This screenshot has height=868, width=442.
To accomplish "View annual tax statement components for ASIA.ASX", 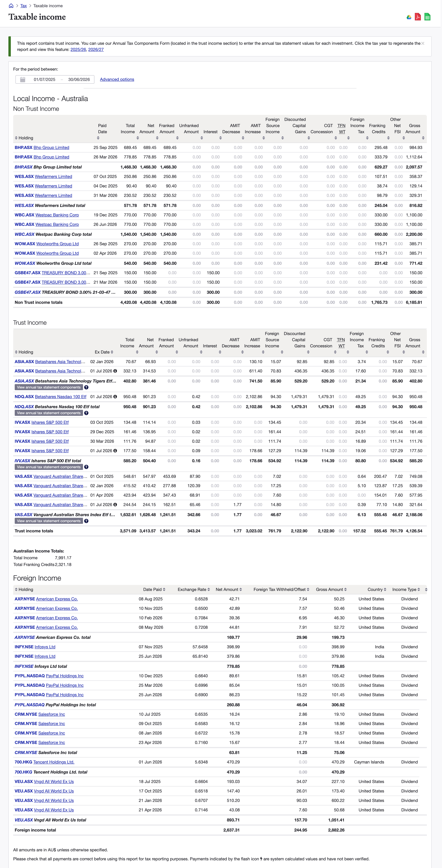I will (49, 387).
